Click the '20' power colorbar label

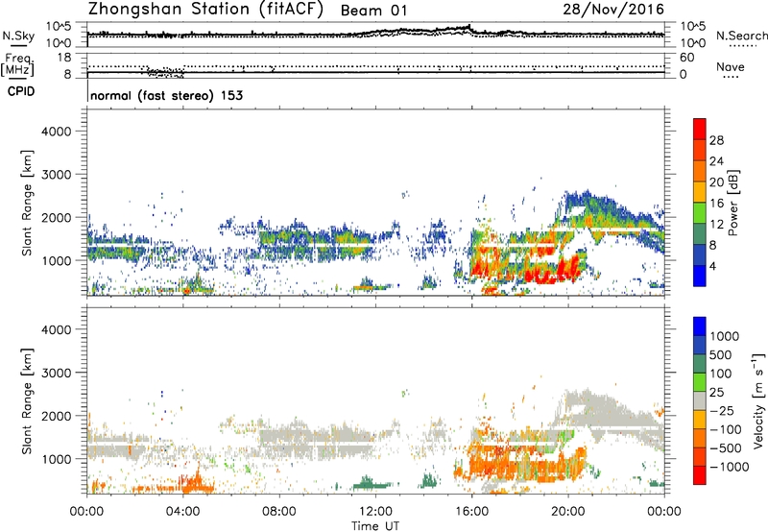pos(716,182)
